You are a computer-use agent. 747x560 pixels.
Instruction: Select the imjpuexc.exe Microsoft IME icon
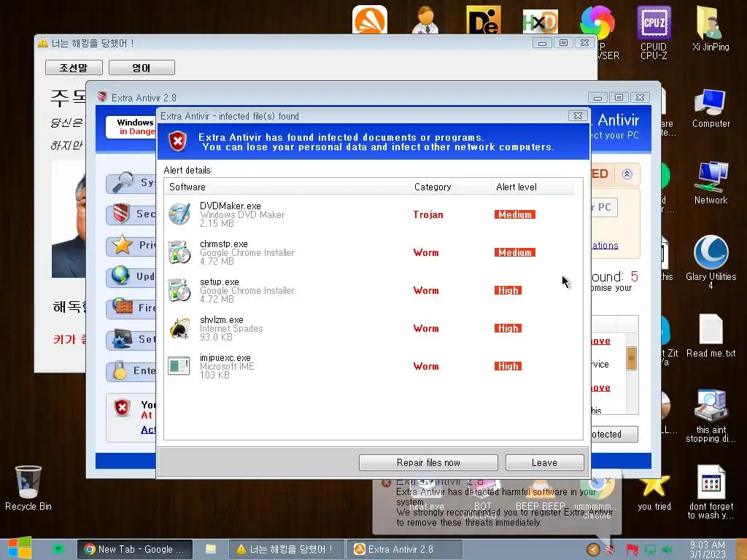coord(179,366)
